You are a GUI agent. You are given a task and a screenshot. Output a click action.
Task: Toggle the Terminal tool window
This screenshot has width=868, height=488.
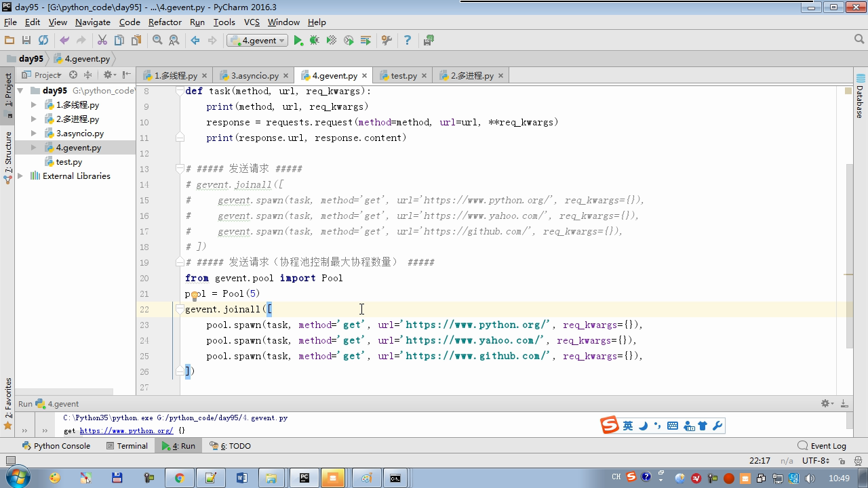(x=127, y=446)
